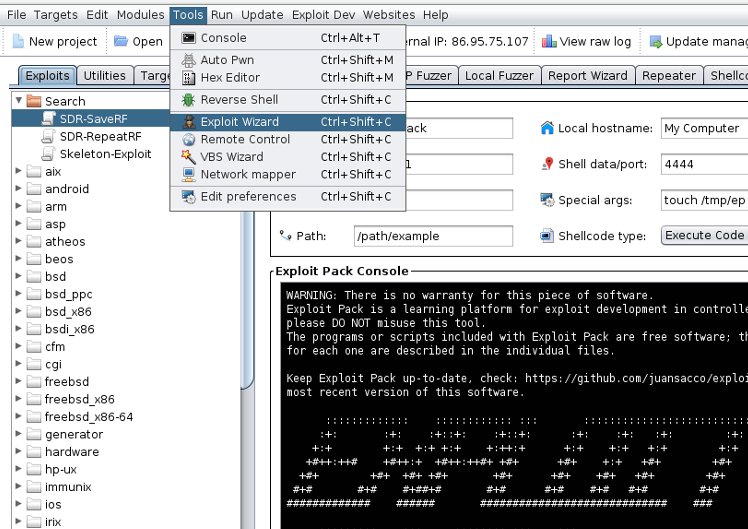Open the Run menu

point(222,15)
